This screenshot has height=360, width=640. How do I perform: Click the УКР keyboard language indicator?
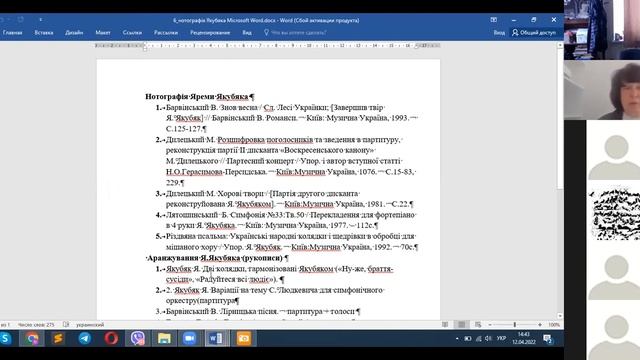click(x=501, y=338)
